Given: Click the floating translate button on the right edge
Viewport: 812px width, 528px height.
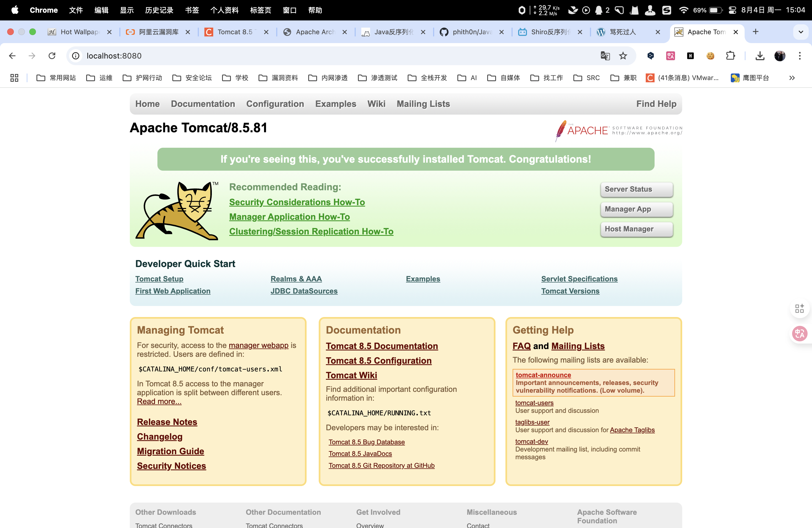Looking at the screenshot, I should (x=799, y=334).
